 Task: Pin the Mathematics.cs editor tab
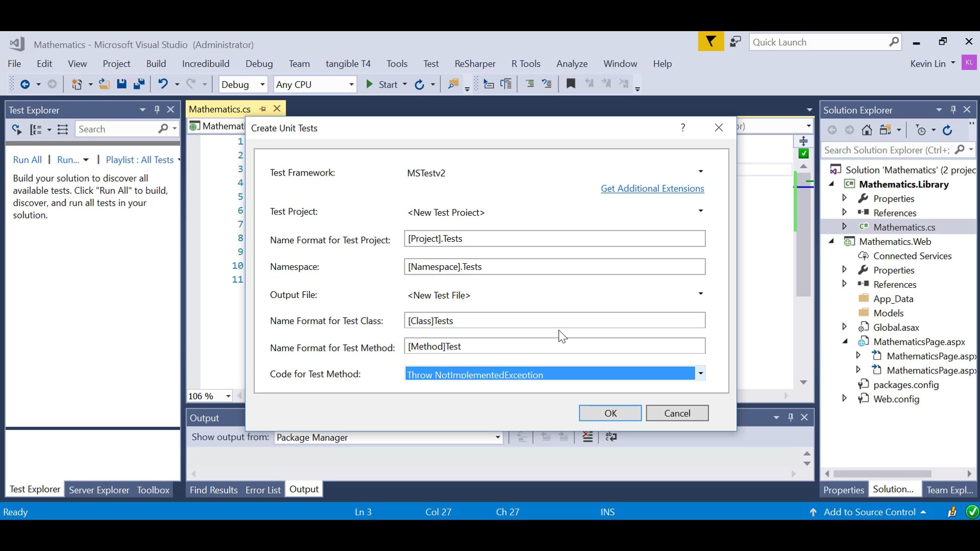pyautogui.click(x=262, y=109)
